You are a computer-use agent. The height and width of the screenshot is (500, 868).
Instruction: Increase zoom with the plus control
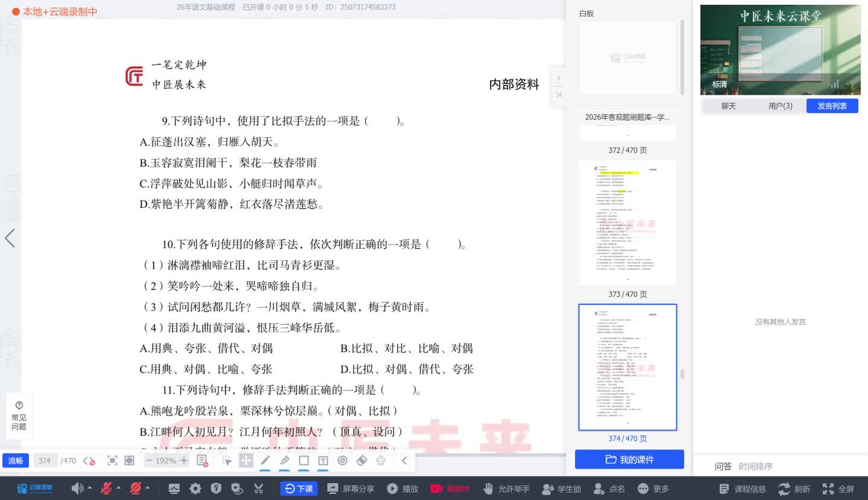184,460
